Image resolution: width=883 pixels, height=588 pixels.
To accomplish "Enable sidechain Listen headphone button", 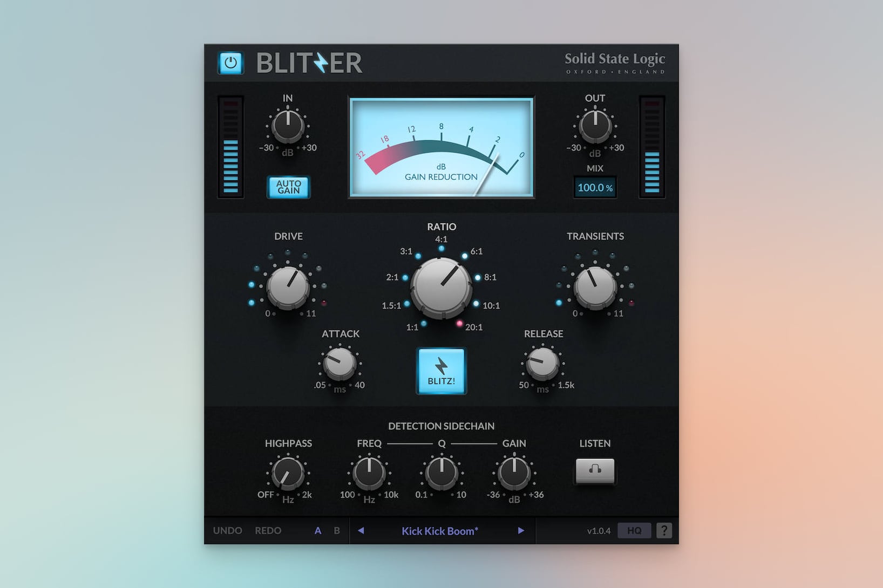I will pyautogui.click(x=595, y=470).
